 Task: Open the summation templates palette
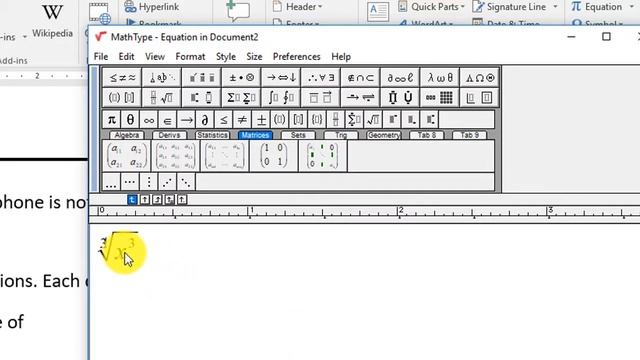coord(241,98)
